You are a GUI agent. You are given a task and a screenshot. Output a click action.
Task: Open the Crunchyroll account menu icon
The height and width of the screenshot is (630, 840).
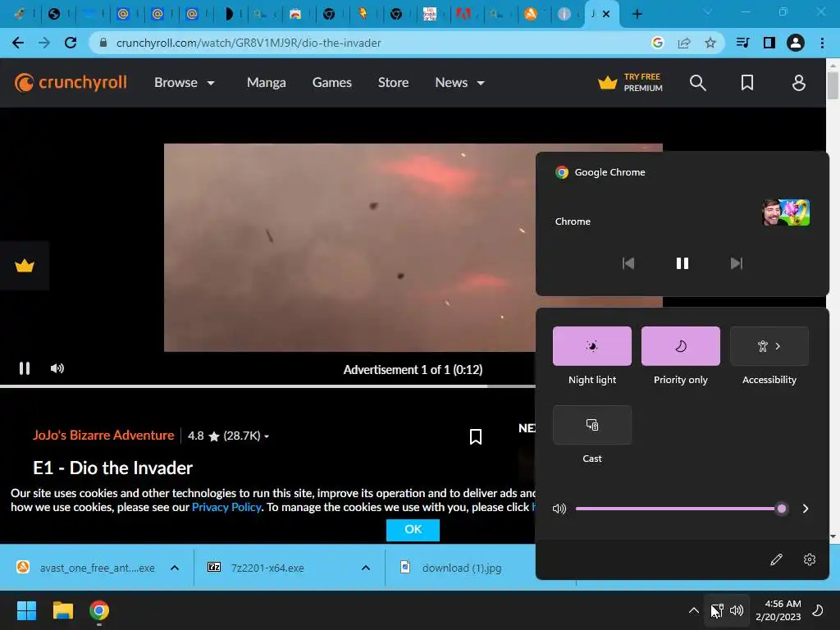coord(798,83)
